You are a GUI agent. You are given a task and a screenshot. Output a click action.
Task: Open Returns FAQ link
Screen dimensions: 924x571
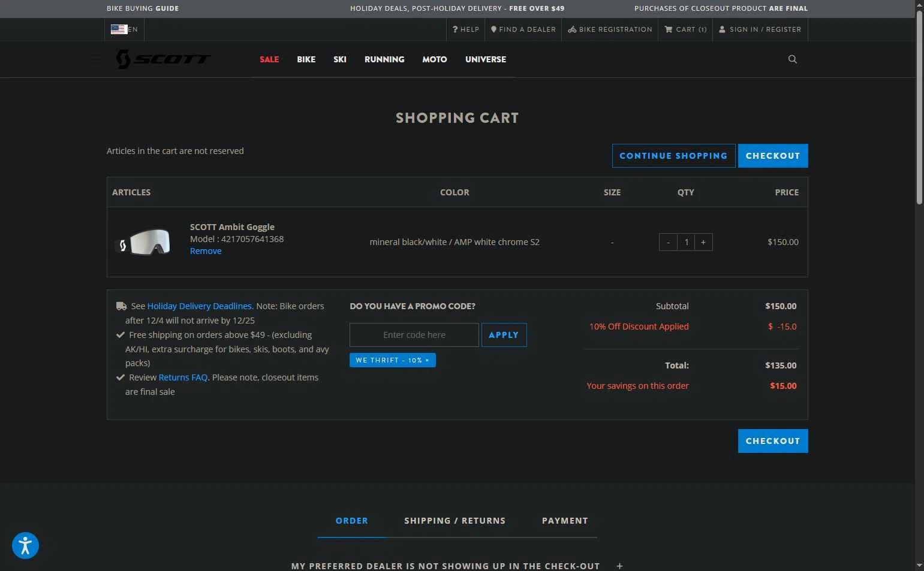pos(183,377)
